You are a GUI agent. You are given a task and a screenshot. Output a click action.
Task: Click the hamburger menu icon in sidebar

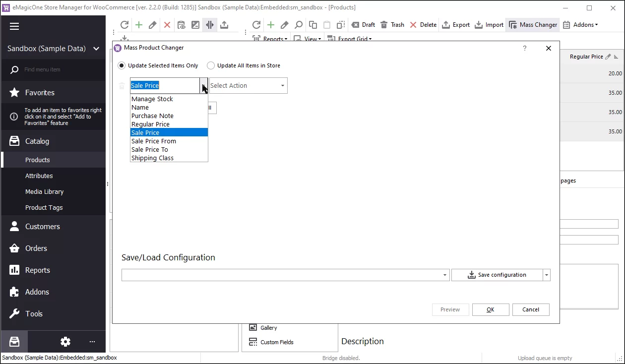(14, 26)
